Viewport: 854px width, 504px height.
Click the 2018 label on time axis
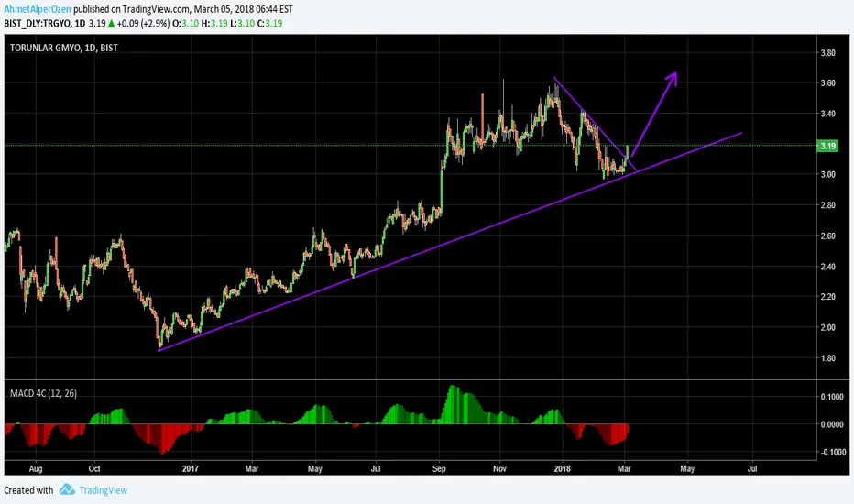click(562, 468)
